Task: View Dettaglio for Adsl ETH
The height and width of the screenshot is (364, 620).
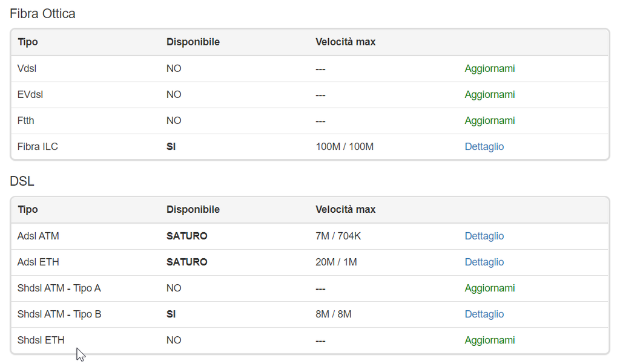Action: tap(484, 262)
